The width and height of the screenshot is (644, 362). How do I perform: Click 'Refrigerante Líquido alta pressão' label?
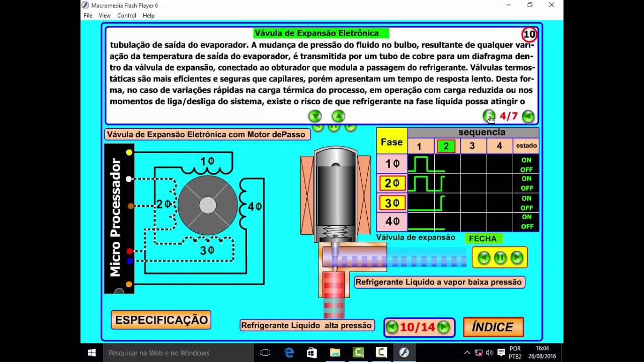click(306, 325)
